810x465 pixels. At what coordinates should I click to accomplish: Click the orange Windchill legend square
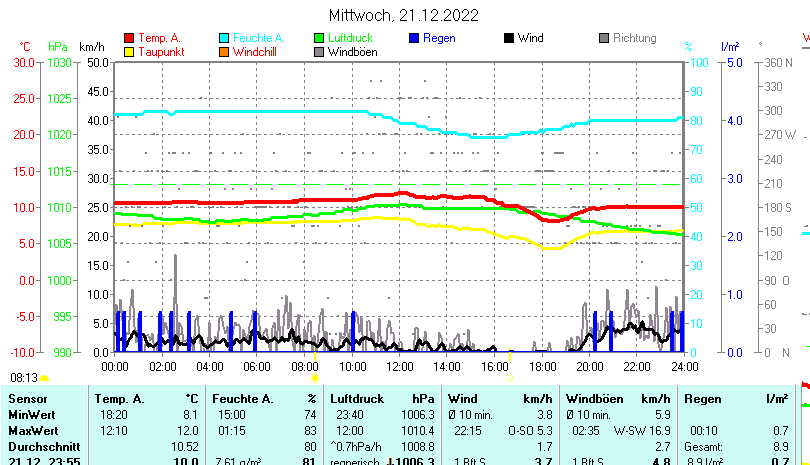(224, 51)
